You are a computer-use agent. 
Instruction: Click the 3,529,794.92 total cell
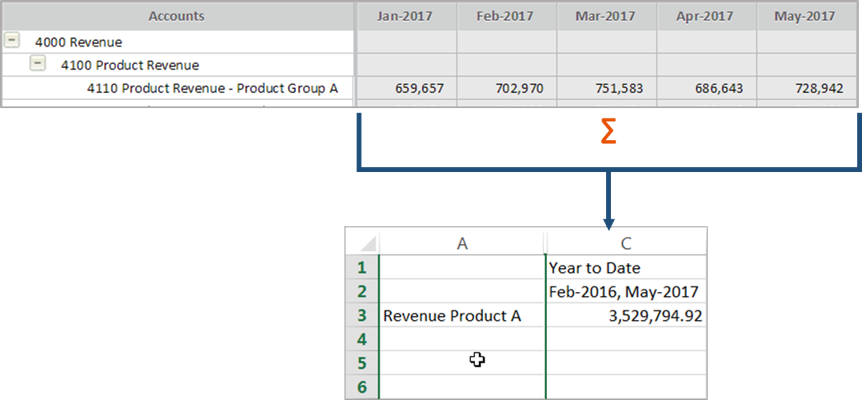pyautogui.click(x=626, y=315)
